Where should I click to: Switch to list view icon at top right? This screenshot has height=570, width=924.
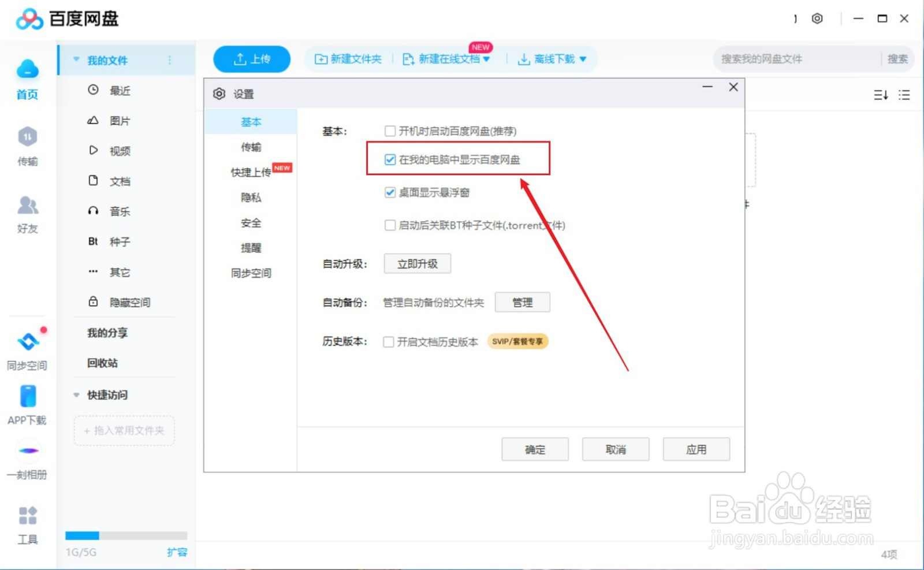[904, 95]
